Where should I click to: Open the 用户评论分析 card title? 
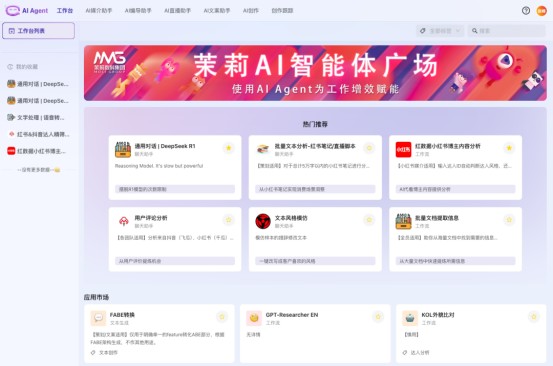[x=151, y=218]
